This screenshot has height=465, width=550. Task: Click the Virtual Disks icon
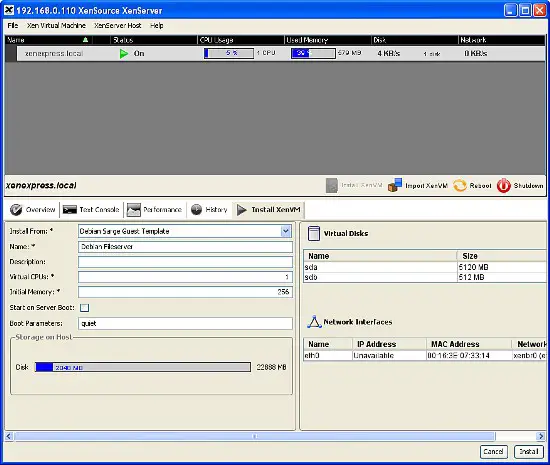[314, 234]
